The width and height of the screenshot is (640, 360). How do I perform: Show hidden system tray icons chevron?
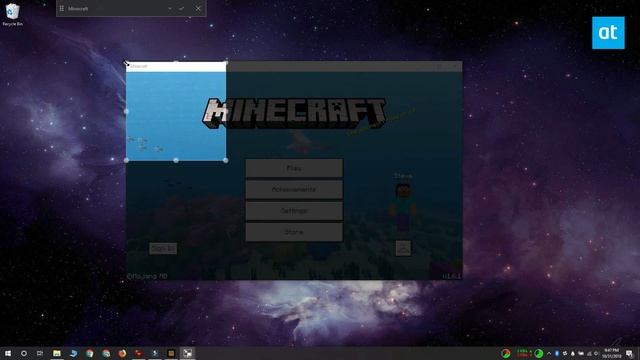click(x=549, y=353)
